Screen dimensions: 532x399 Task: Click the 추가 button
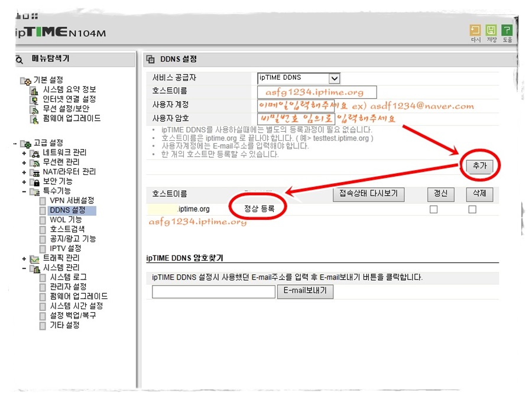480,166
